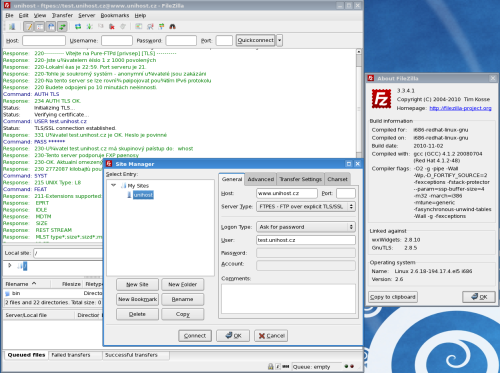Toggle synchronized browsing toolbar icon

(x=162, y=27)
